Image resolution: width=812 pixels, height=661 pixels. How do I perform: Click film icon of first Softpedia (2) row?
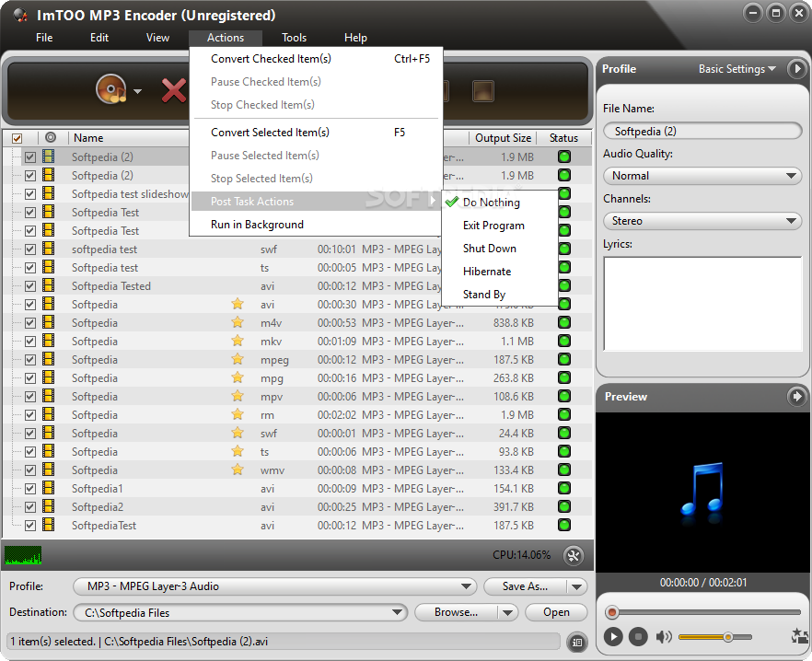[x=49, y=157]
